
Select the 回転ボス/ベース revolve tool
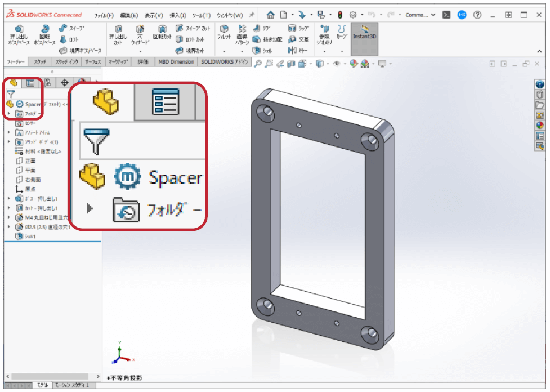click(x=44, y=35)
